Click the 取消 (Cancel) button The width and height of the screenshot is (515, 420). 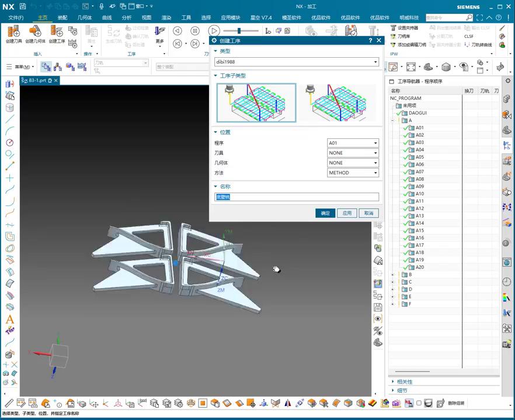[368, 213]
